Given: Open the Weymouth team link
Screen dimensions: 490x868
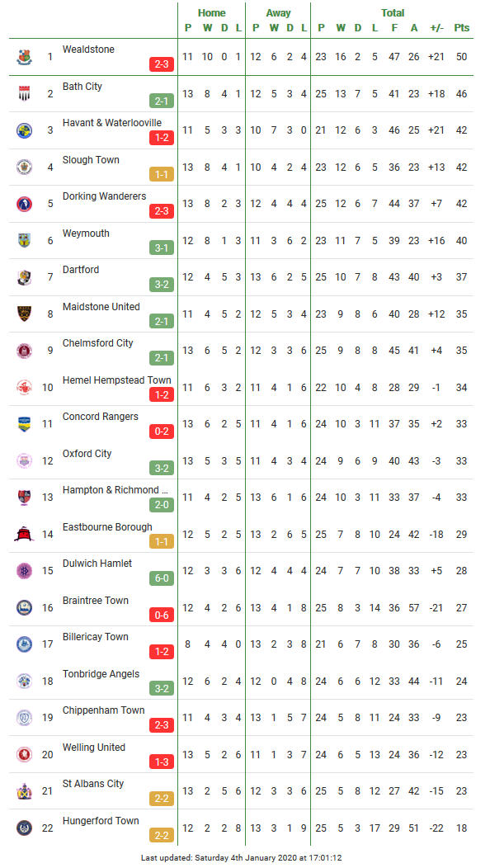Looking at the screenshot, I should [x=86, y=233].
